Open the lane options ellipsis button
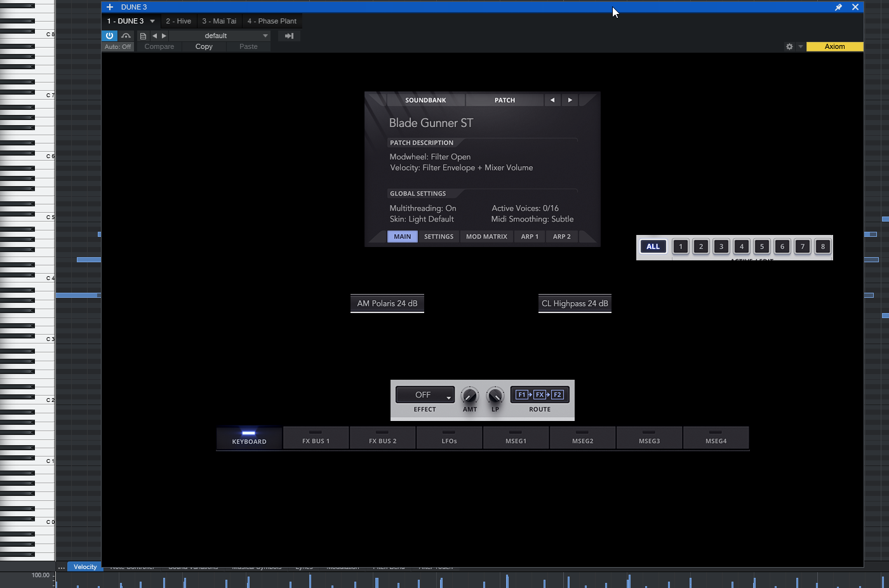The width and height of the screenshot is (889, 588). 61,567
